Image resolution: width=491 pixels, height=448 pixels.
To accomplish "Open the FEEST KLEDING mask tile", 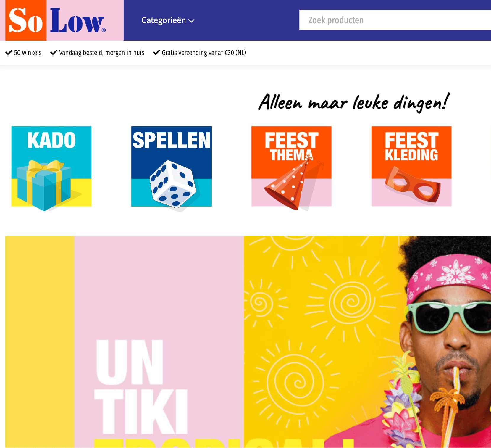I will [x=411, y=167].
